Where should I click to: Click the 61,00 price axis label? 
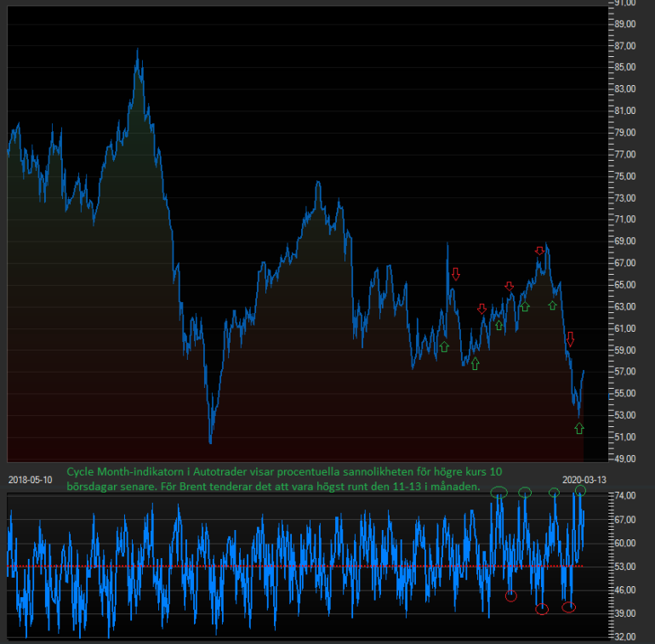click(x=625, y=328)
